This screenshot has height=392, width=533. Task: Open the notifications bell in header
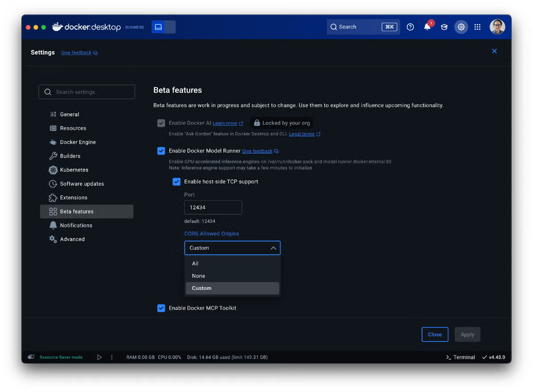click(x=427, y=27)
